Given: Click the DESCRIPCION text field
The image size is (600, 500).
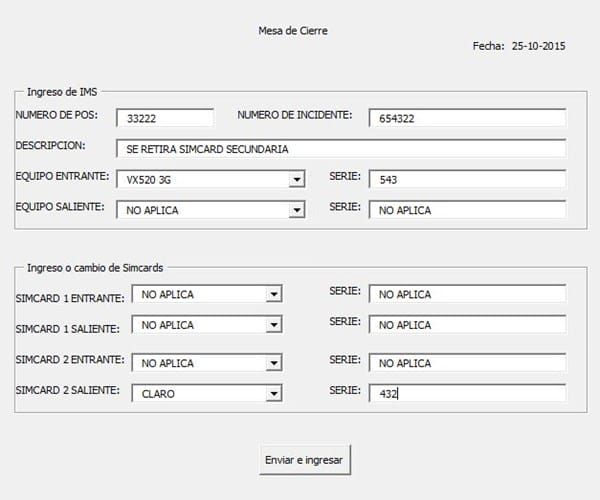Looking at the screenshot, I should pos(340,149).
